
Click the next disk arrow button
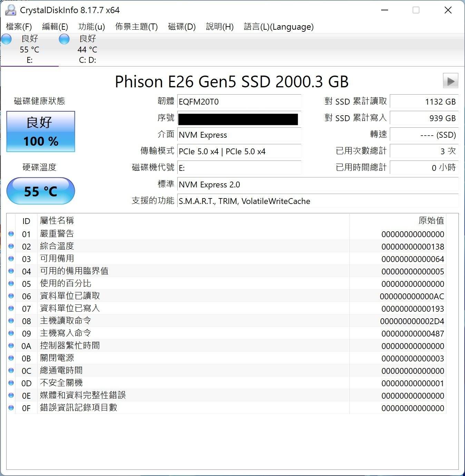450,81
